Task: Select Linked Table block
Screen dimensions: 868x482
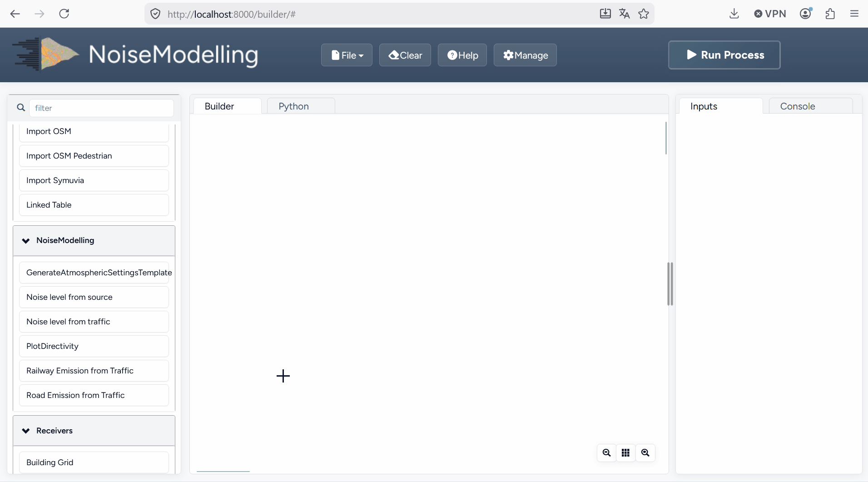Action: 94,205
